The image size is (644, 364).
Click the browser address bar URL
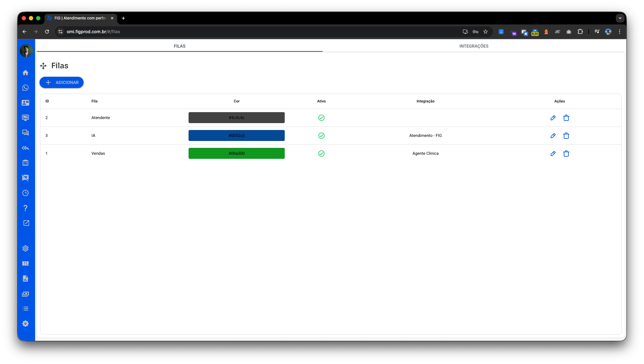coord(93,32)
